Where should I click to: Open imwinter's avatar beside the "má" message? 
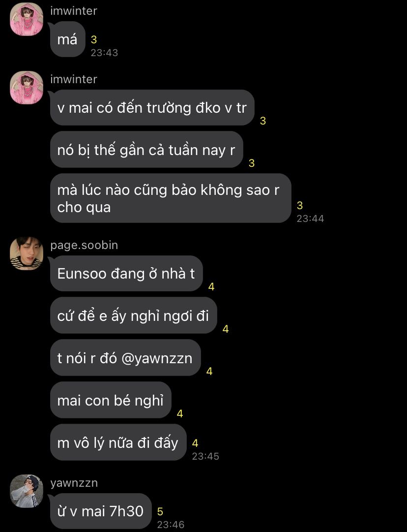tap(27, 19)
